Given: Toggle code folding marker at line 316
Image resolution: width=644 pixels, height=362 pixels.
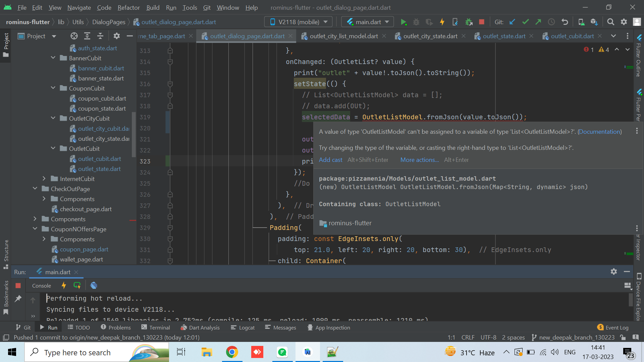Looking at the screenshot, I should point(170,84).
